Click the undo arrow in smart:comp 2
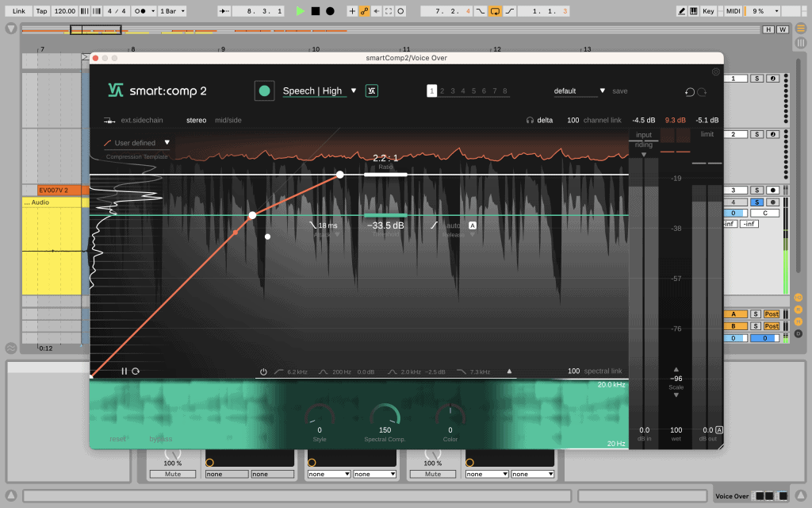Screen dimensions: 812x508 click(688, 92)
